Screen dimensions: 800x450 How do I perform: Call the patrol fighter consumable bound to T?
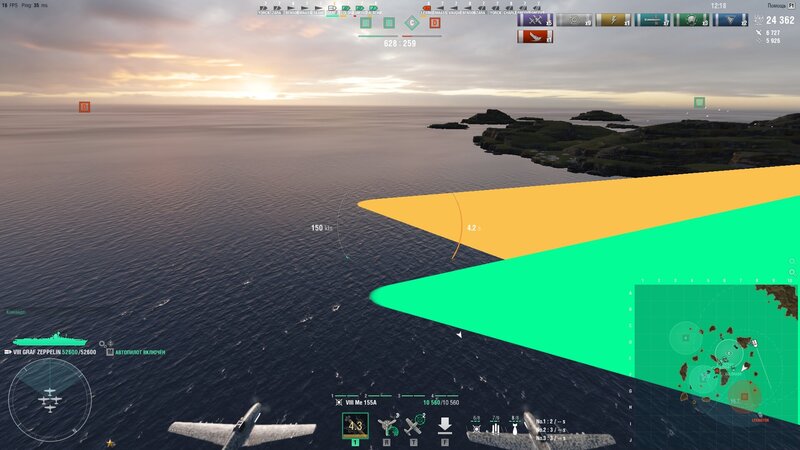415,426
